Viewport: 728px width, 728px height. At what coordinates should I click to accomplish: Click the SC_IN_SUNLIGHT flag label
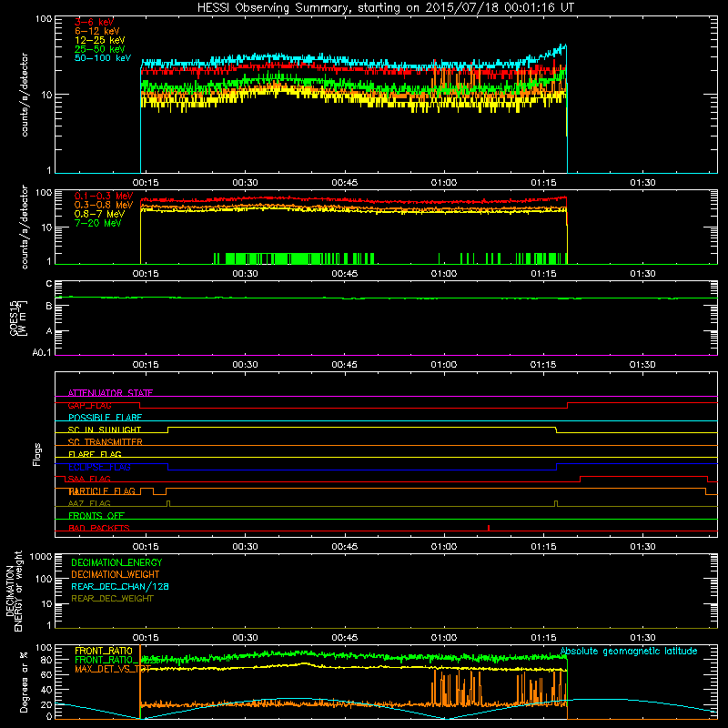click(x=105, y=430)
